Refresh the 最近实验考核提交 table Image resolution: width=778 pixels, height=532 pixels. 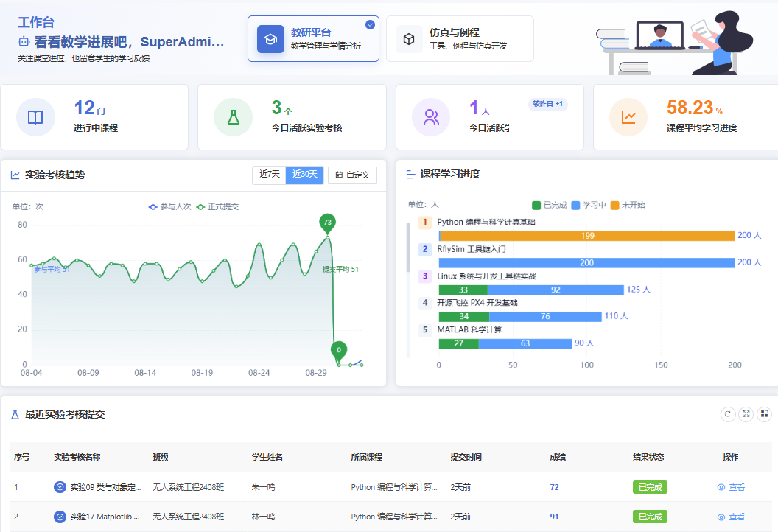click(x=728, y=414)
